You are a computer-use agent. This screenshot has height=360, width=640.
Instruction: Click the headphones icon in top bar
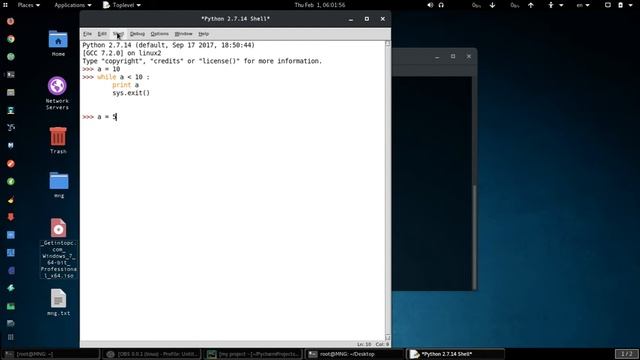(x=441, y=5)
